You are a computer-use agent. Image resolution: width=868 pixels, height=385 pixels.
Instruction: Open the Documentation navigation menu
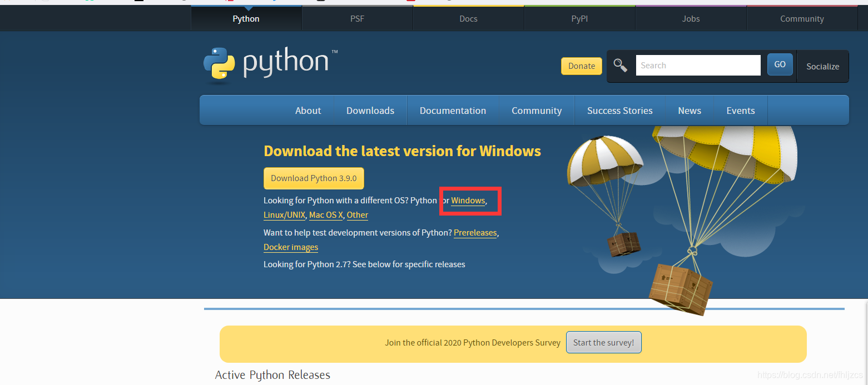coord(453,111)
